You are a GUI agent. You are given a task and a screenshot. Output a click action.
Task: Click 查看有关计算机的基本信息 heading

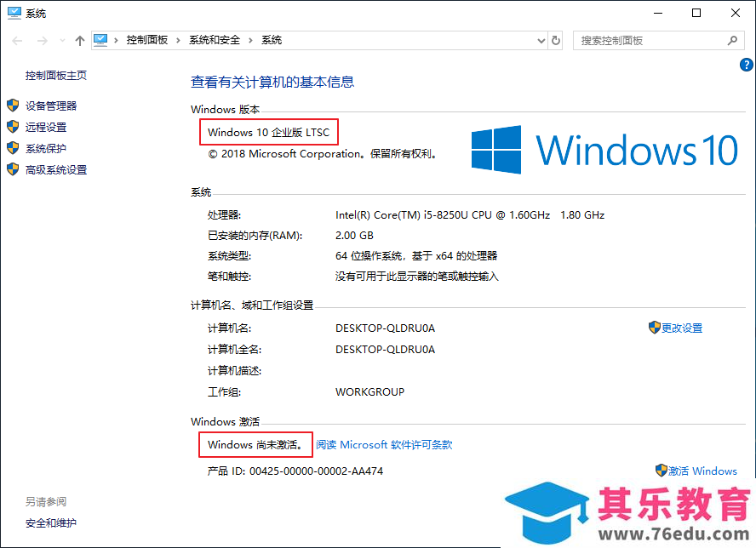pyautogui.click(x=272, y=82)
